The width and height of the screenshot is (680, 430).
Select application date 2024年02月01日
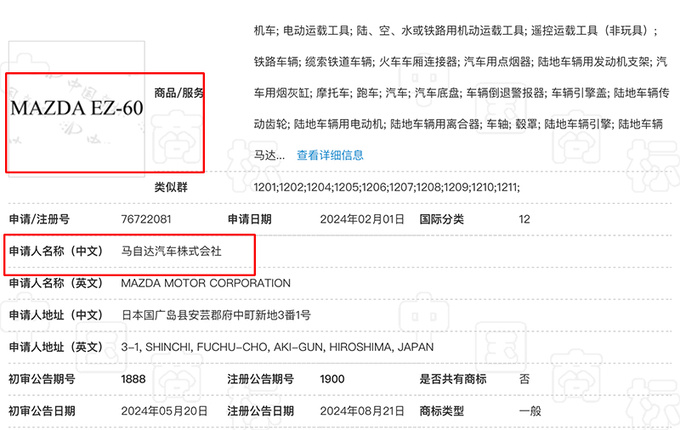[362, 219]
